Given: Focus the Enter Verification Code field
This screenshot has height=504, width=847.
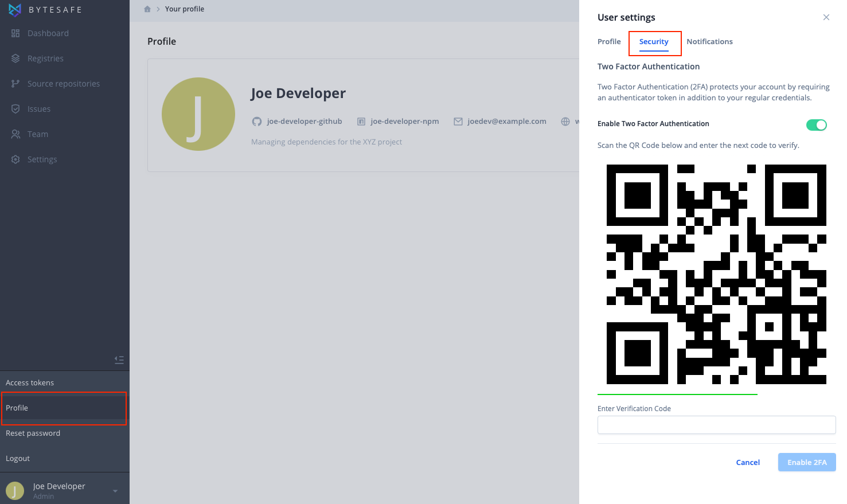Looking at the screenshot, I should 716,425.
